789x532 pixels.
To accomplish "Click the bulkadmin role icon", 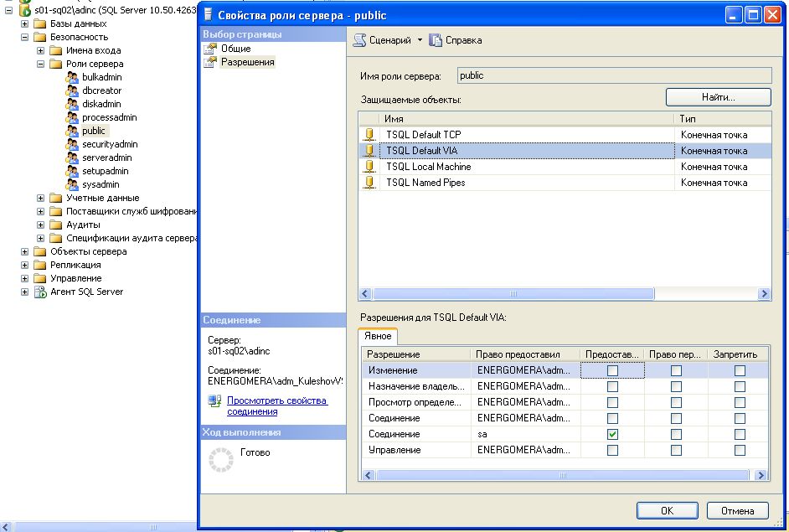I will coord(72,78).
